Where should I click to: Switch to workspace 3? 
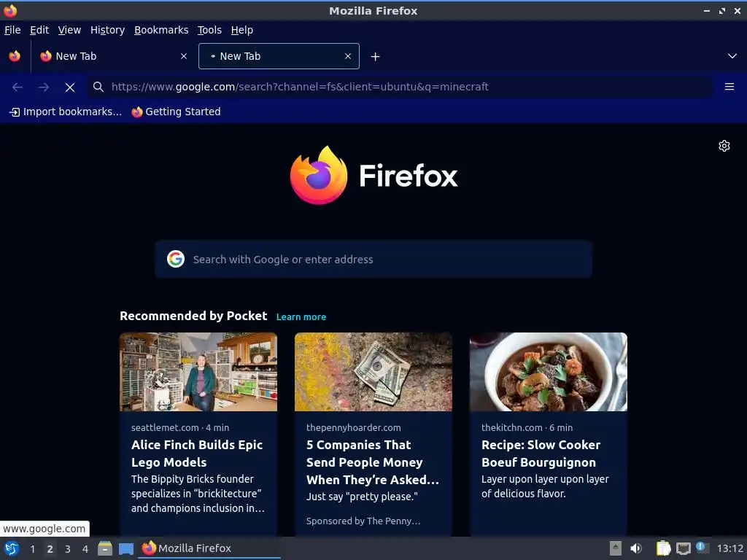coord(68,549)
